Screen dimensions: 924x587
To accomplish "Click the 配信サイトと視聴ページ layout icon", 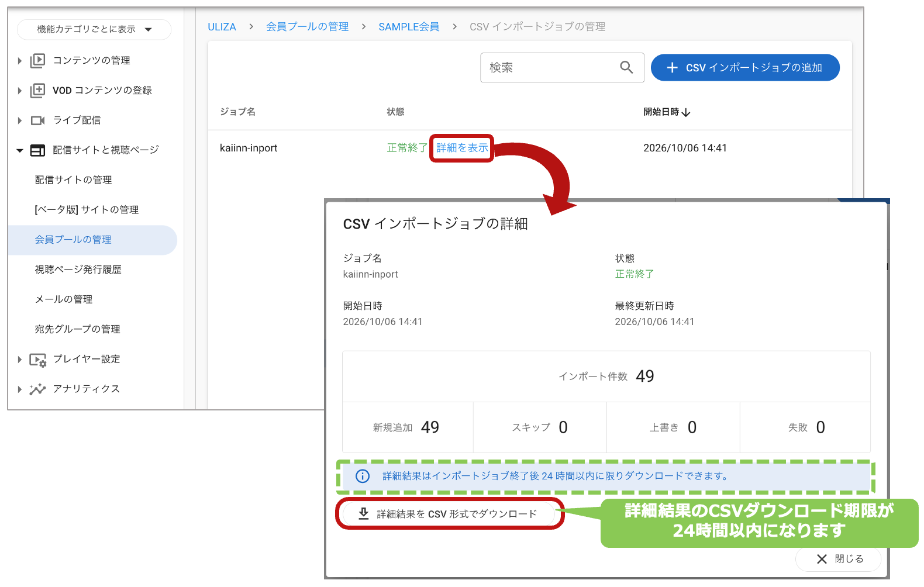I will click(x=37, y=150).
